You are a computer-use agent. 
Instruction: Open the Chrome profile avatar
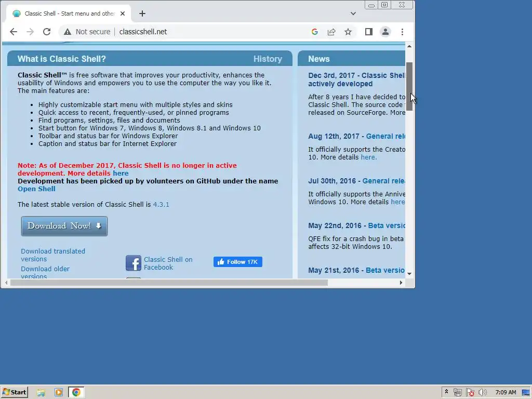(x=385, y=32)
